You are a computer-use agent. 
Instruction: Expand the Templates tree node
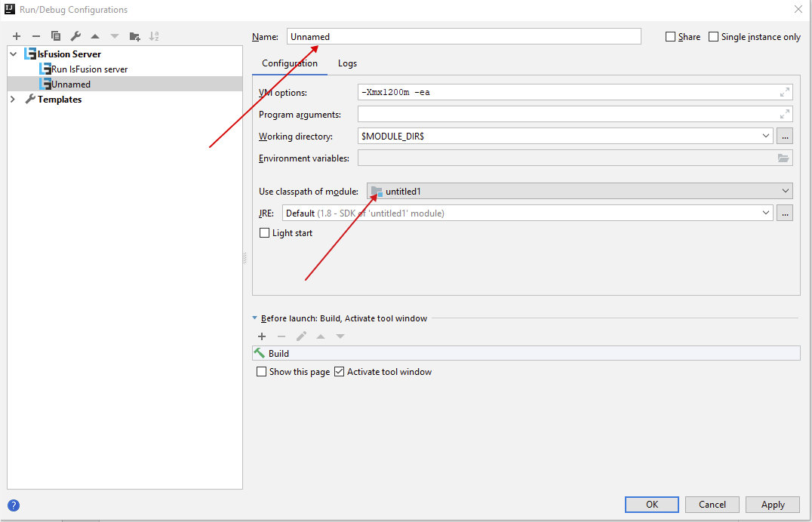pos(13,100)
